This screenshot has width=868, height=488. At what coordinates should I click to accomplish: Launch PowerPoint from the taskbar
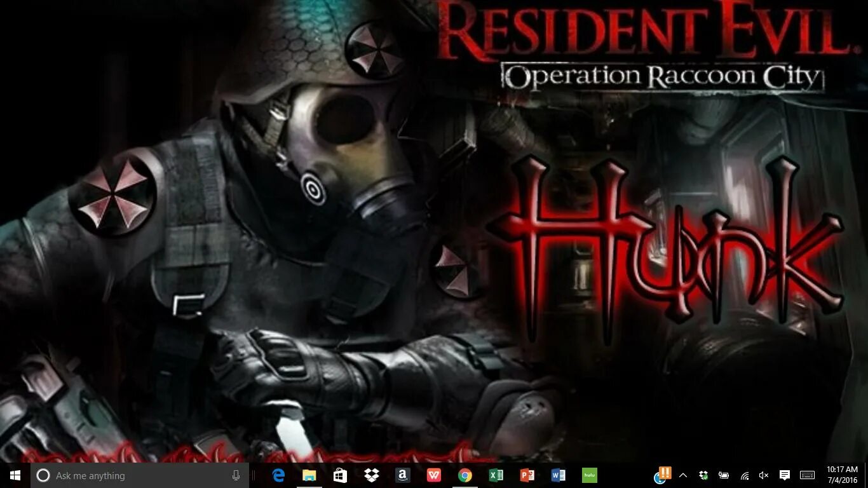click(x=527, y=475)
